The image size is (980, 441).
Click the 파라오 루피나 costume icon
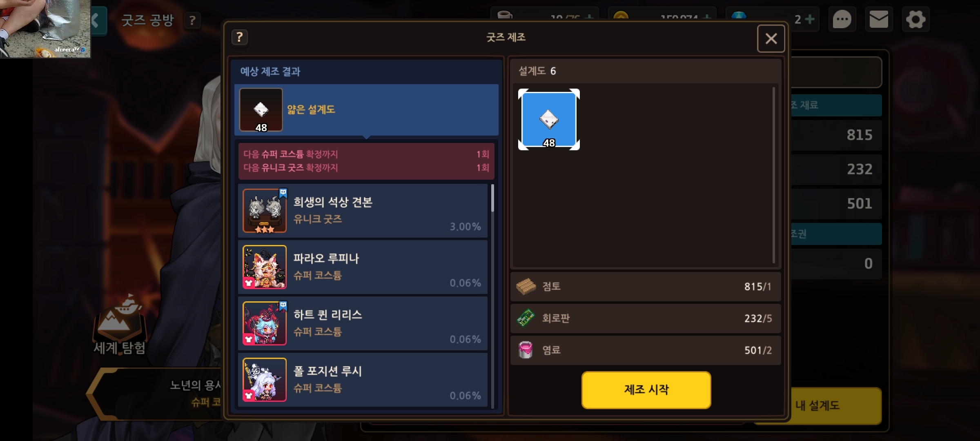tap(265, 267)
